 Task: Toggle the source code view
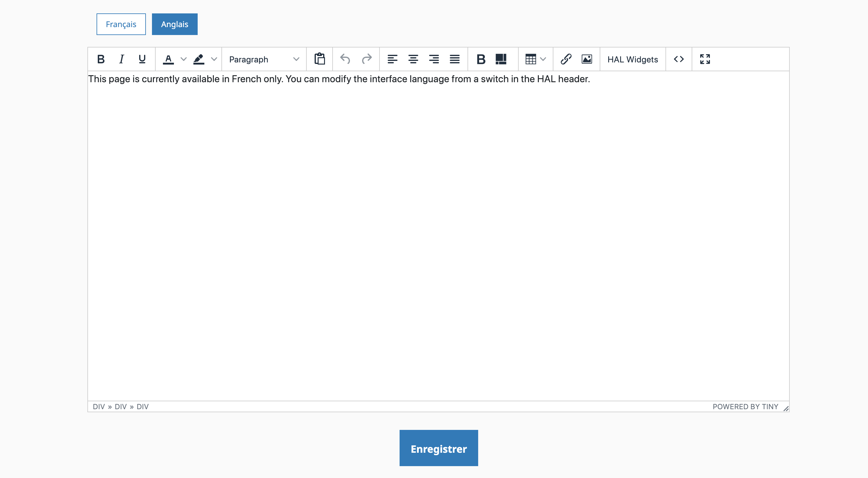tap(678, 58)
